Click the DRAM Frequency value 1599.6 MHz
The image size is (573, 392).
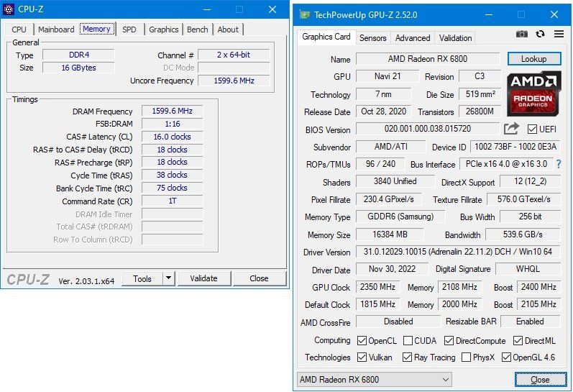[172, 111]
